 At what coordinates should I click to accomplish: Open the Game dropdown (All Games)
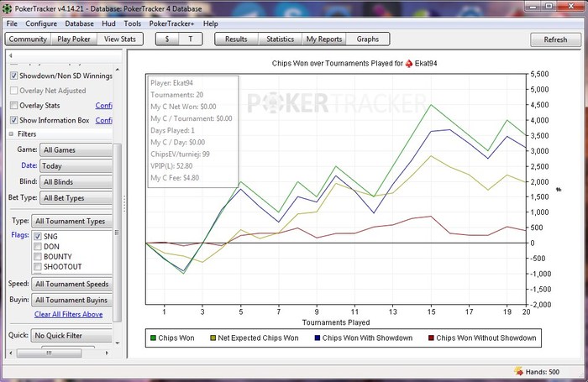point(76,150)
